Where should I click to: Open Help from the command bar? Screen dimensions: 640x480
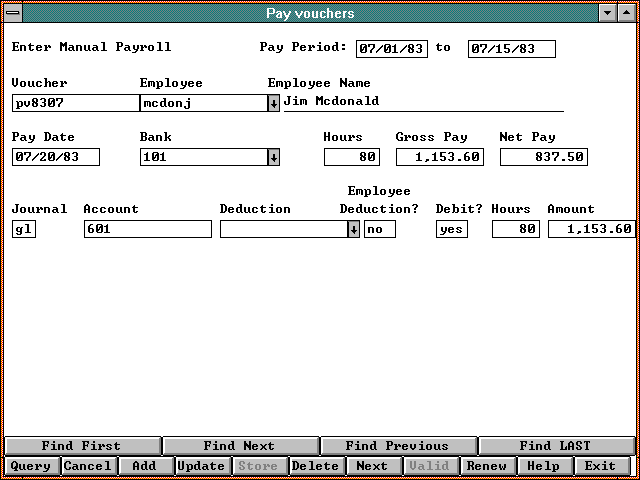pos(543,466)
